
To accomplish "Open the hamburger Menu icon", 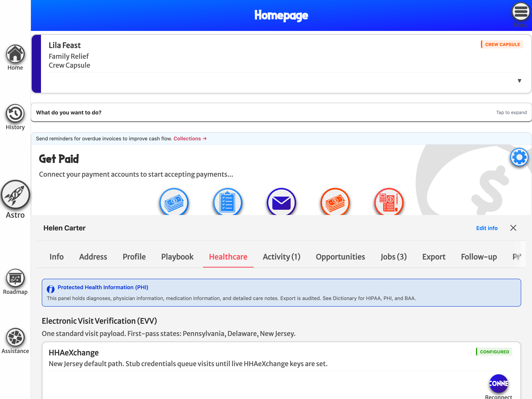I will click(x=521, y=11).
